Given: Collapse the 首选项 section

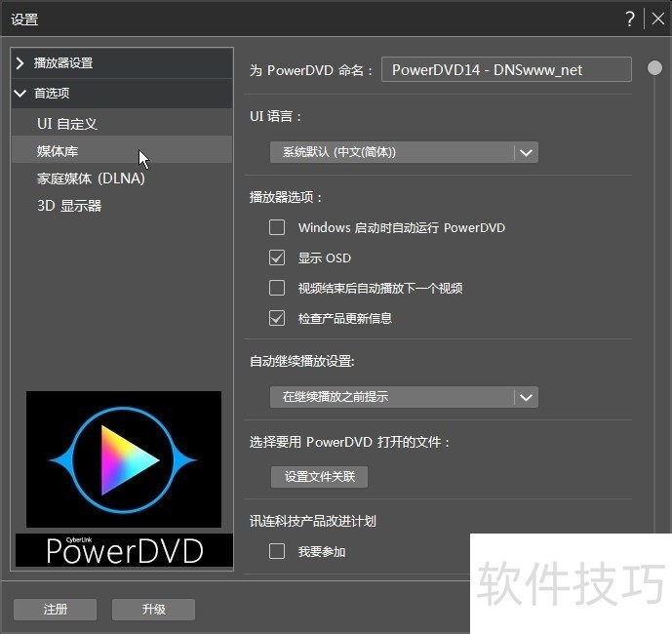Looking at the screenshot, I should 122,93.
